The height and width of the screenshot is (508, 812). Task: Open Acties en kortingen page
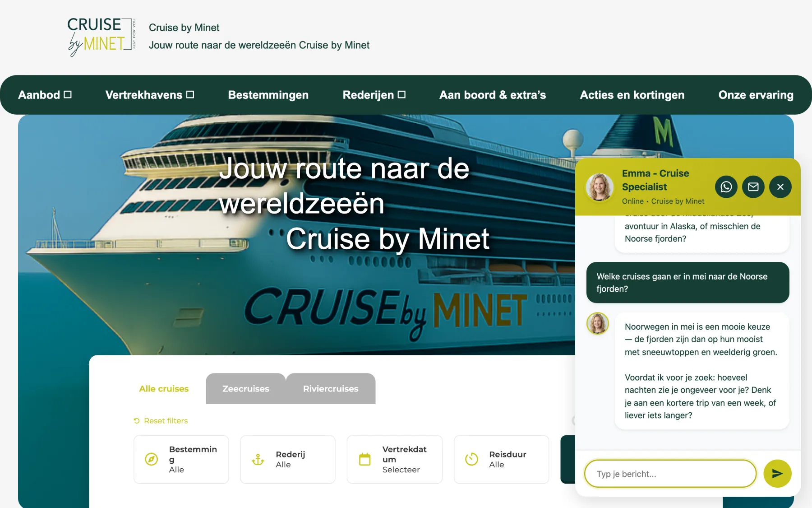tap(632, 95)
